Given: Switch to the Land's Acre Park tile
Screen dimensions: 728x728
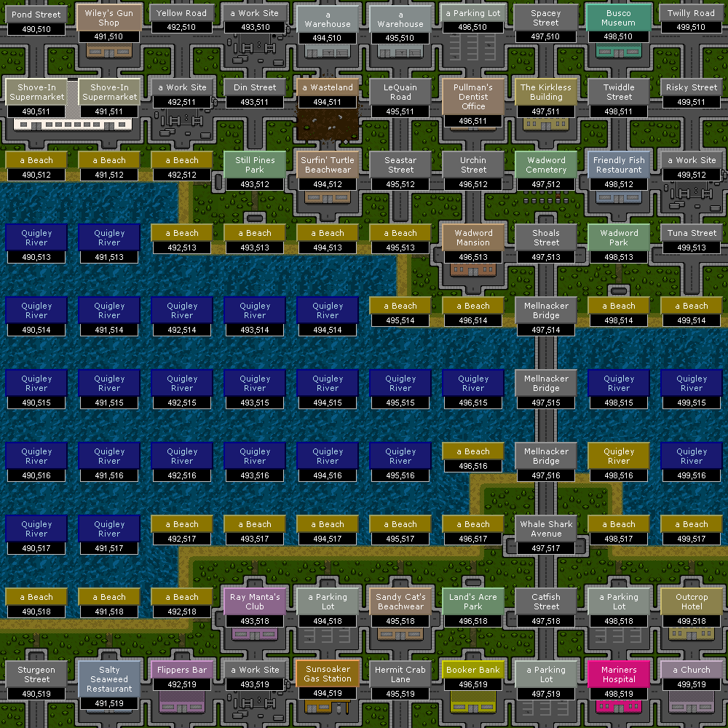Looking at the screenshot, I should click(x=473, y=601).
